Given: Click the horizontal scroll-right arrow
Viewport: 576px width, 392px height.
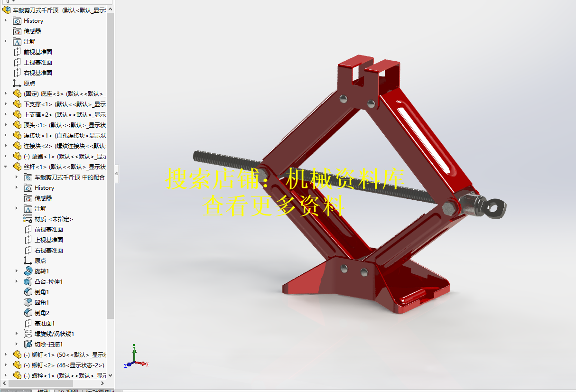Looking at the screenshot, I should (x=103, y=383).
